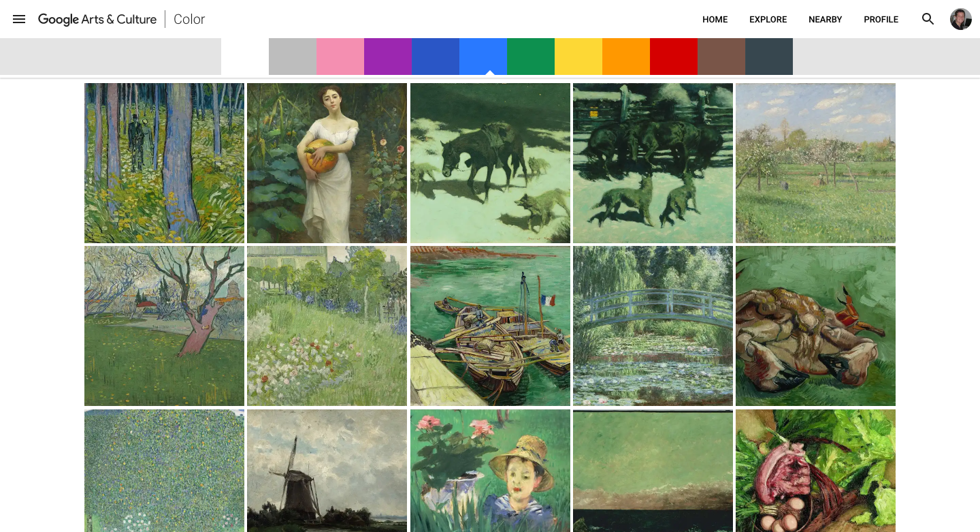Open the lone horse and wolves painting

(490, 163)
